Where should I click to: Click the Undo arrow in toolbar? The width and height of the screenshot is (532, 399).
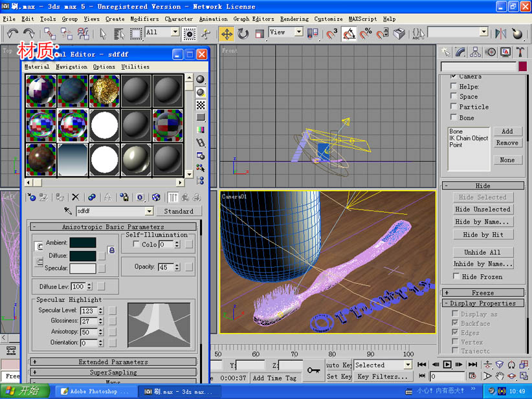pyautogui.click(x=12, y=33)
